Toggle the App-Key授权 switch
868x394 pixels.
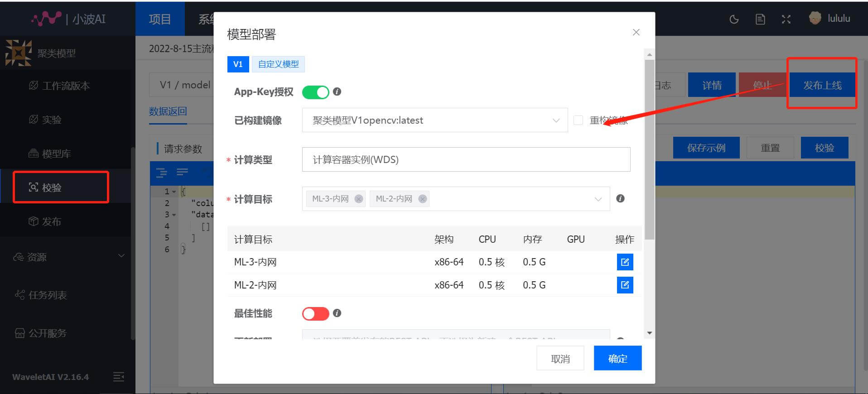coord(315,92)
